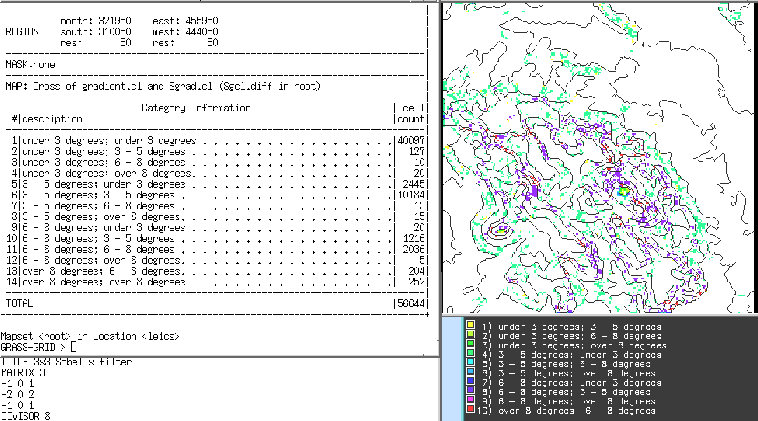Click the Mapset <root> in Location <leics> line
The height and width of the screenshot is (421, 758).
click(x=90, y=336)
